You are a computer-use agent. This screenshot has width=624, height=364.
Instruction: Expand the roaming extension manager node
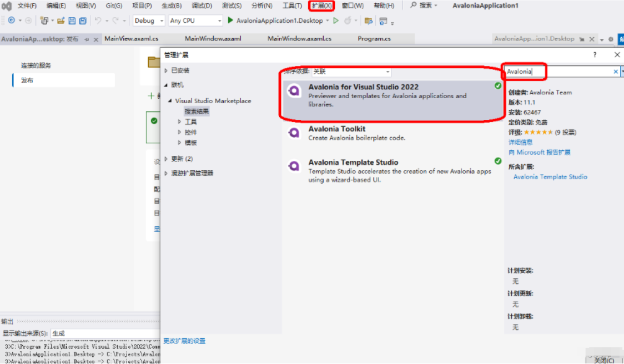167,174
